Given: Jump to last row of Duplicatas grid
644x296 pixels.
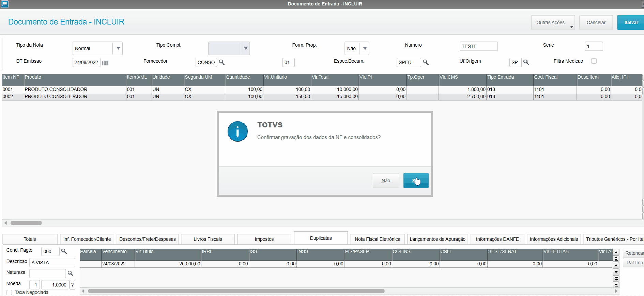Looking at the screenshot, I should [616, 284].
